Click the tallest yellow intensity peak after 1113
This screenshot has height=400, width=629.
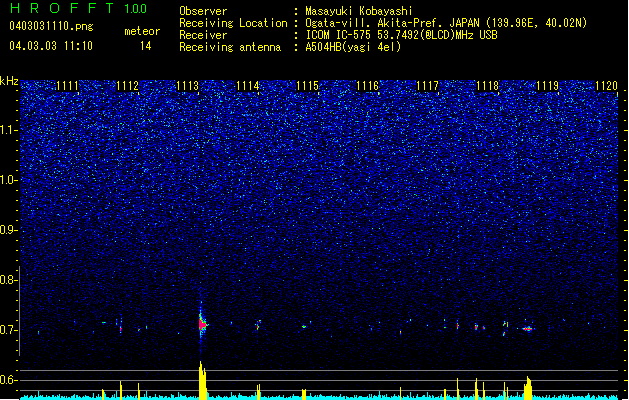[x=203, y=380]
